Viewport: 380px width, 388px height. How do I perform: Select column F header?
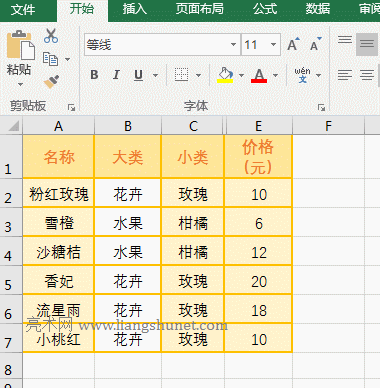coord(329,126)
